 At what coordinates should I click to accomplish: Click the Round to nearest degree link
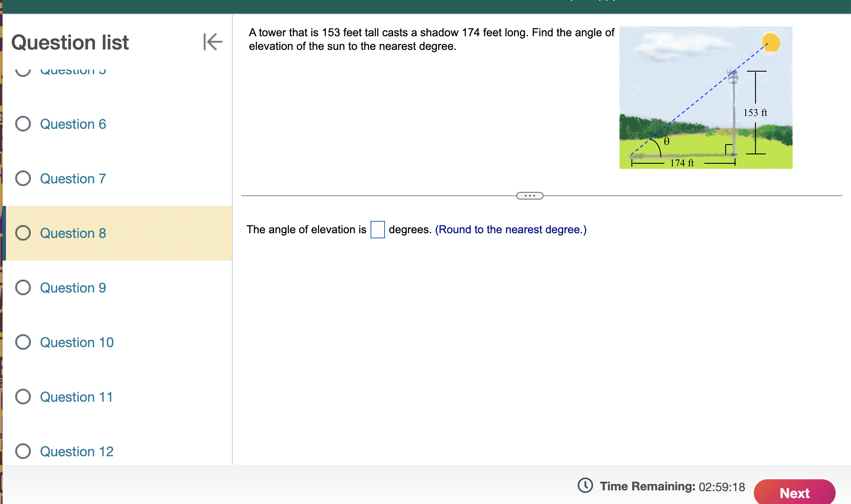[x=511, y=229]
